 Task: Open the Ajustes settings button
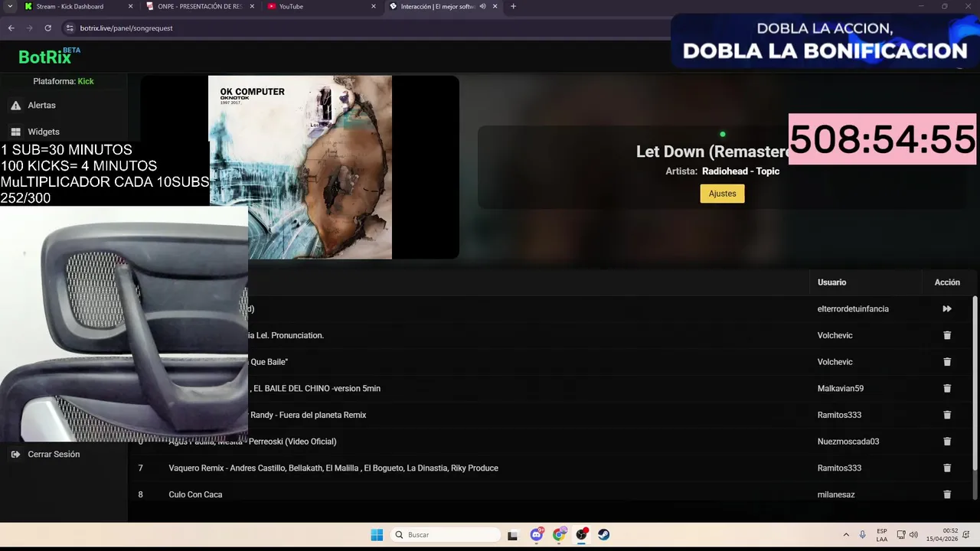coord(722,194)
